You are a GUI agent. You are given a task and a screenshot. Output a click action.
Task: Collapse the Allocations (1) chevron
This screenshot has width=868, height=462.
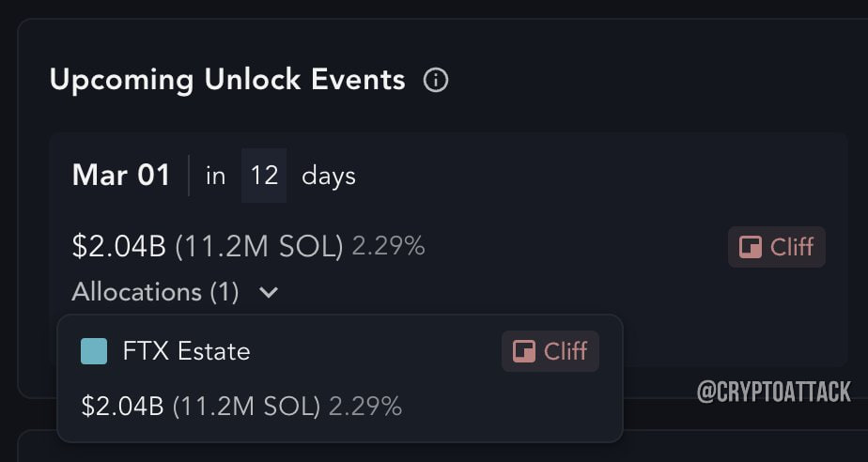269,292
